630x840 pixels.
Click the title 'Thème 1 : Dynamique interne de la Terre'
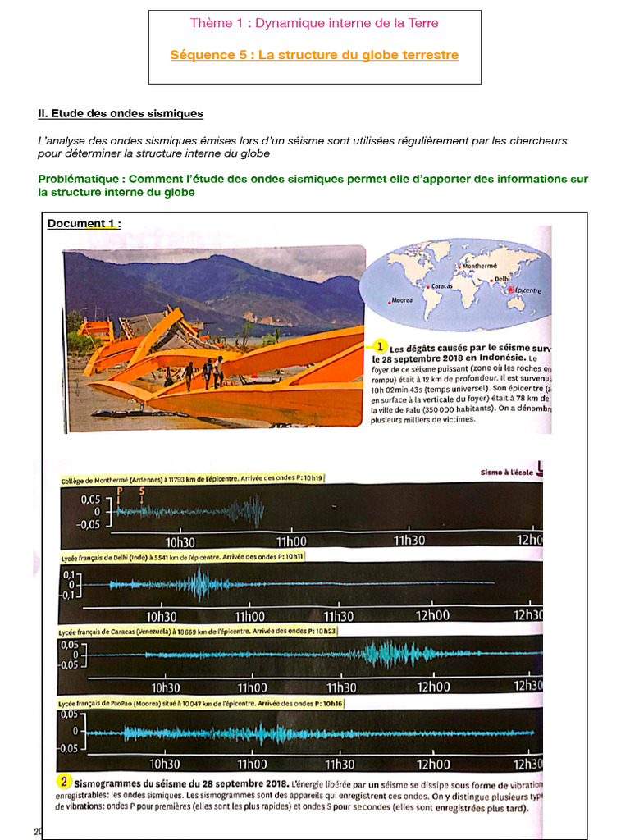[x=314, y=23]
